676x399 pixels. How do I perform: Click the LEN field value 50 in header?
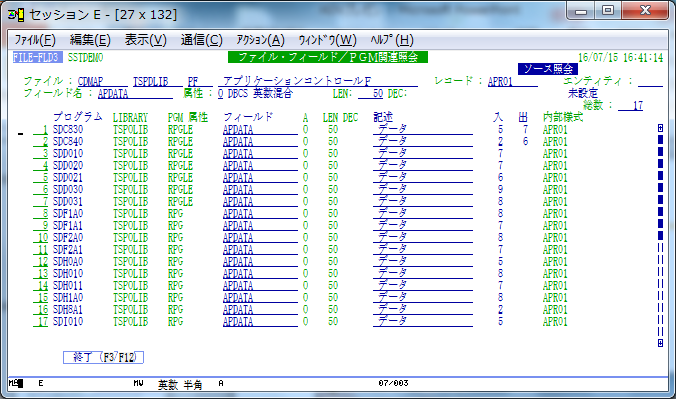371,93
